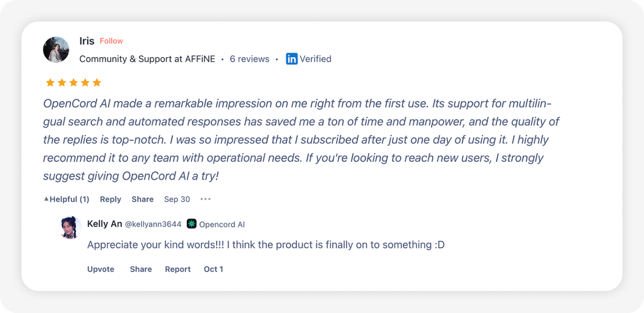This screenshot has width=644, height=313.
Task: Click the Verified label
Action: 315,59
